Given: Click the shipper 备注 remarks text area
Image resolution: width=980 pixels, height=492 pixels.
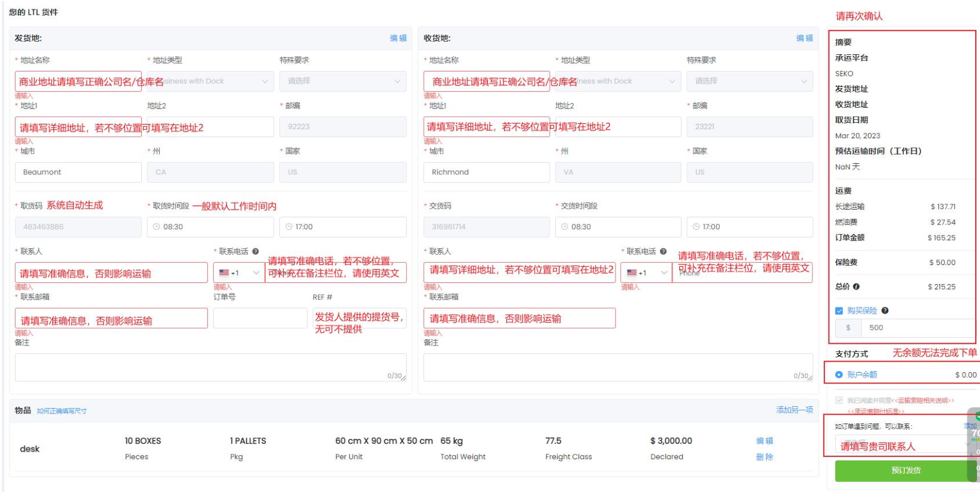Looking at the screenshot, I should coord(210,367).
